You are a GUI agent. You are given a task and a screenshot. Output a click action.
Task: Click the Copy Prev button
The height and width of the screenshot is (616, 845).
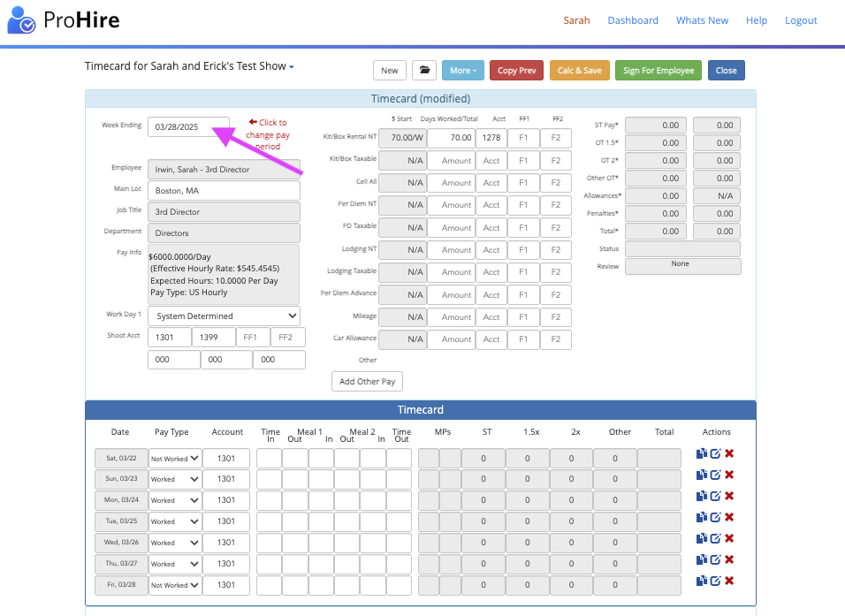[516, 70]
